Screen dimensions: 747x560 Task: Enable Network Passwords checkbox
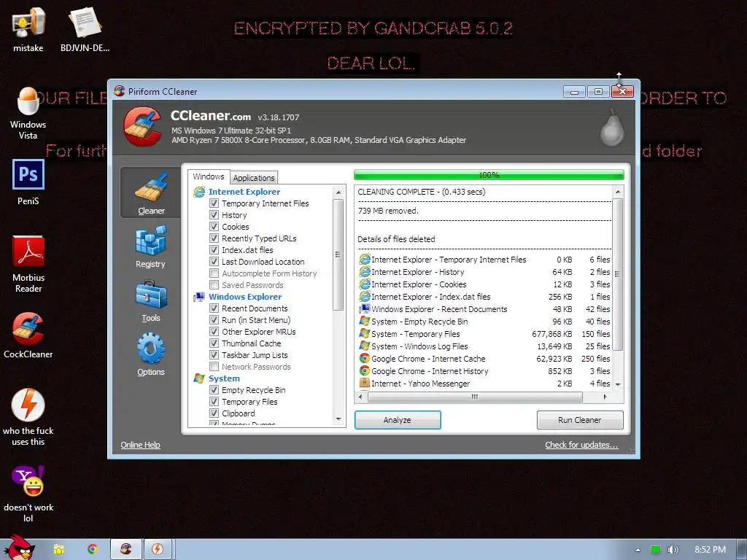[214, 367]
